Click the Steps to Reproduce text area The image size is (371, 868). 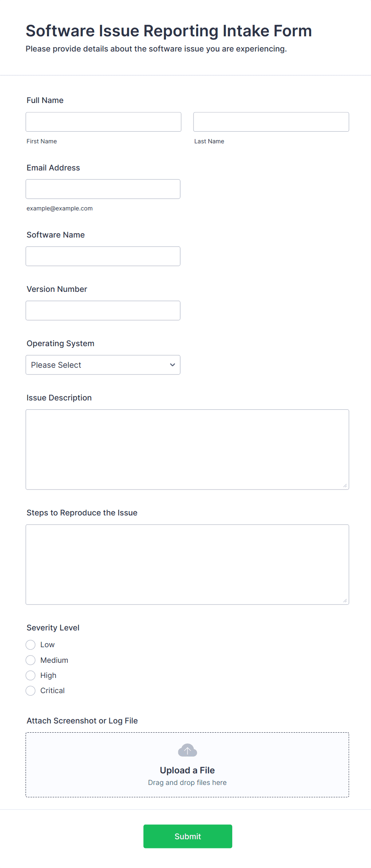[187, 563]
